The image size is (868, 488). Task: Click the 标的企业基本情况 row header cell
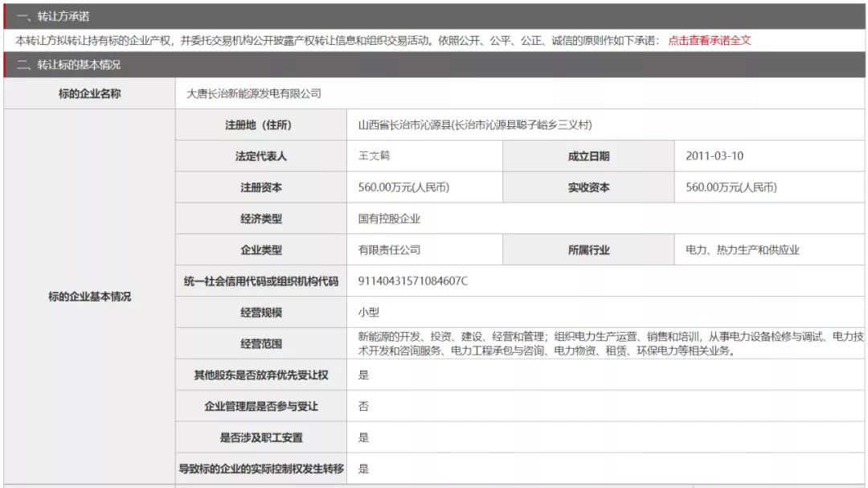pyautogui.click(x=89, y=297)
